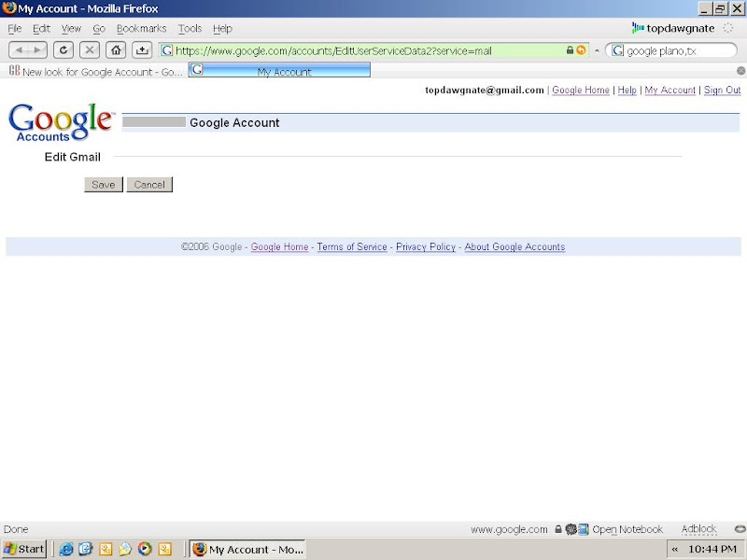Click the Save button

point(104,185)
